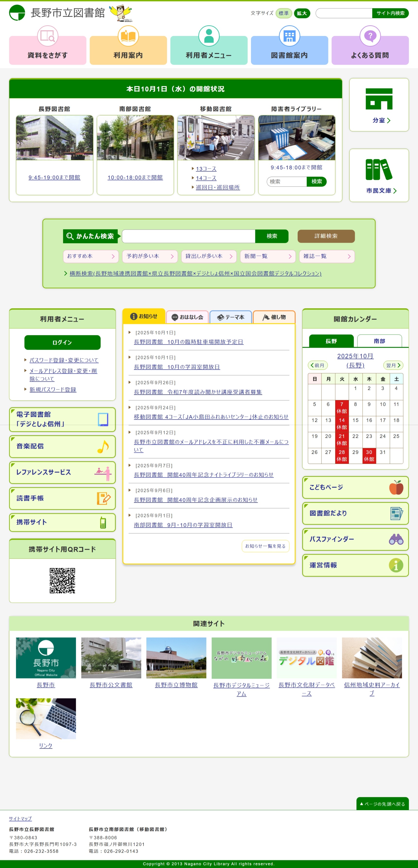Switch to テーマ本 tab
Screen dimensions: 418x868
click(x=231, y=317)
